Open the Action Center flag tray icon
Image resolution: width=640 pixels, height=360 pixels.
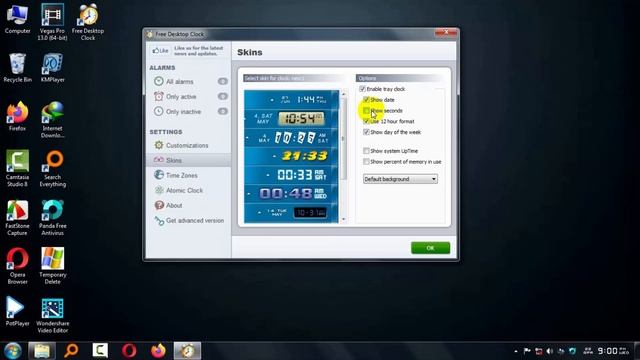pos(527,351)
